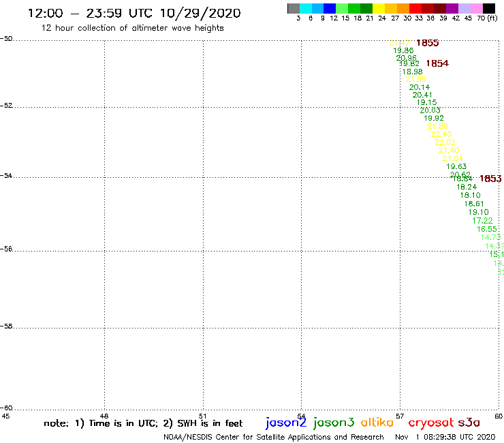
Task: Click the 20.41 wave height value
Action: (x=422, y=95)
